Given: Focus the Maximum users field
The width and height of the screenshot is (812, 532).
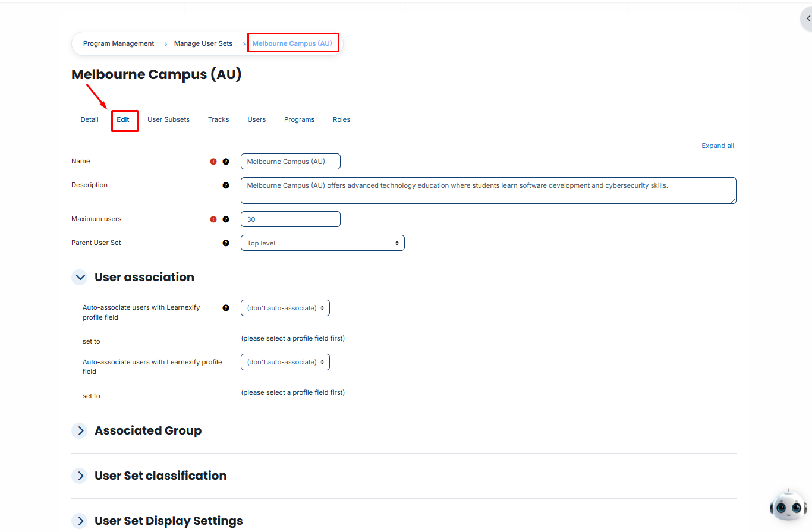Looking at the screenshot, I should tap(291, 219).
